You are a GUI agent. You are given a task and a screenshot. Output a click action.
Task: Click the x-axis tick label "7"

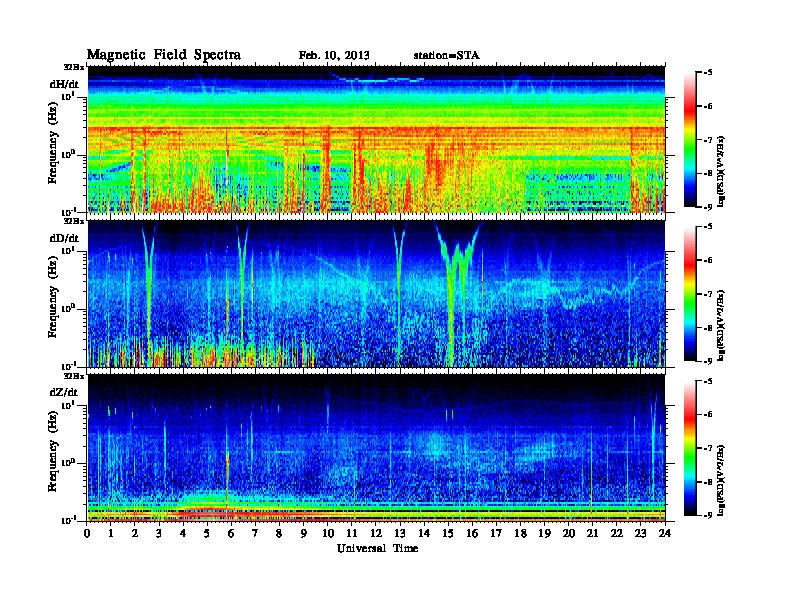point(255,533)
